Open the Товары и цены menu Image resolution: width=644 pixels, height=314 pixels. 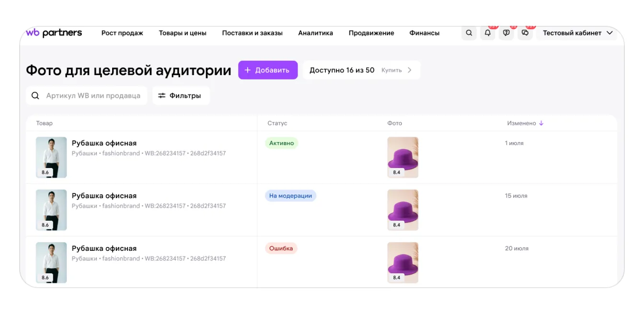(x=183, y=33)
